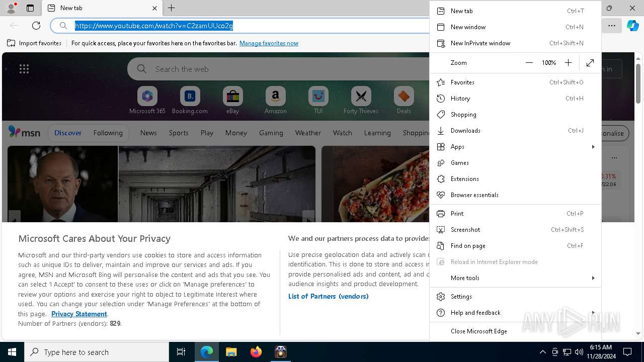Expand the Apps submenu
Viewport: 644px width, 362px height.
tap(515, 147)
